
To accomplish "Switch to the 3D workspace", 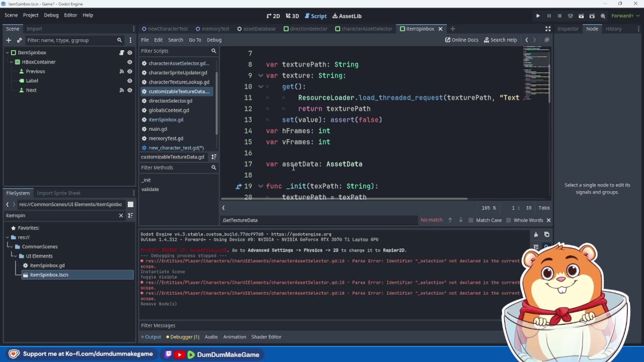I will click(292, 16).
